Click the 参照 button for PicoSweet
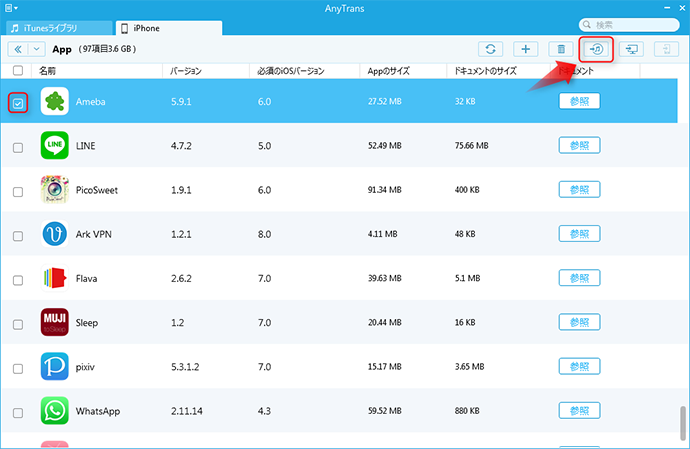Viewport: 690px width, 449px height. 580,190
